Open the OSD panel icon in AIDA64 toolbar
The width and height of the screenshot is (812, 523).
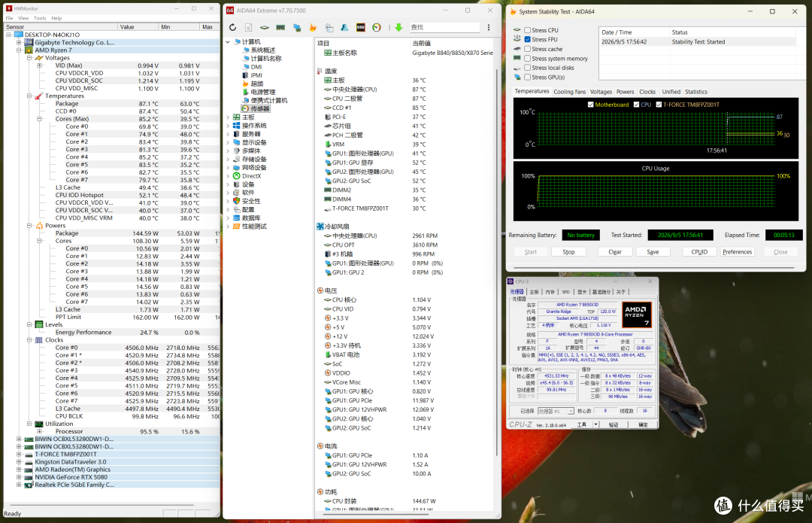coord(360,28)
